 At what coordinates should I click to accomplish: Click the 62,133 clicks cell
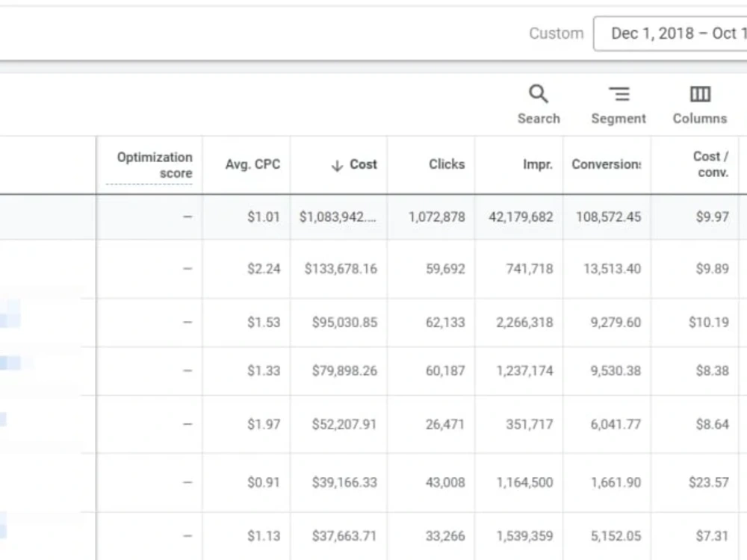(x=445, y=323)
